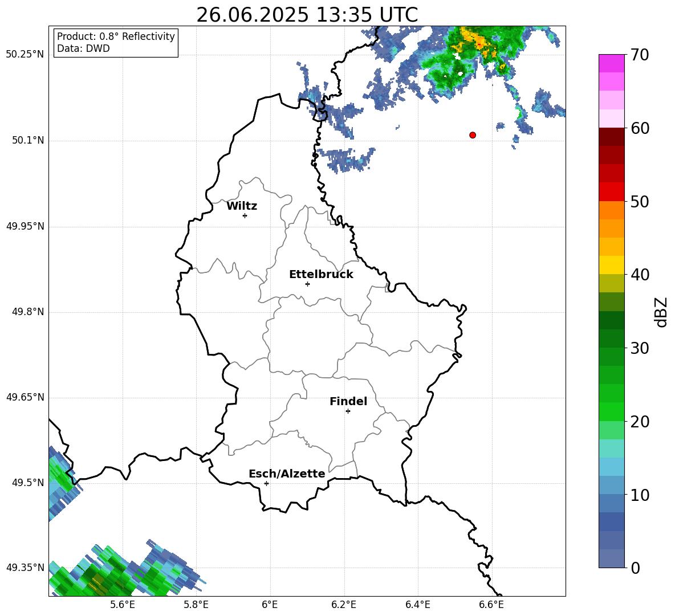
Task: Click the dark blue colorbar segment above 0
Action: pos(612,522)
